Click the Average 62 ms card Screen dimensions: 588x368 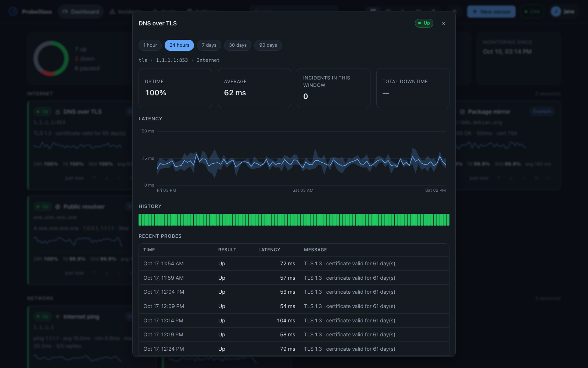point(254,88)
